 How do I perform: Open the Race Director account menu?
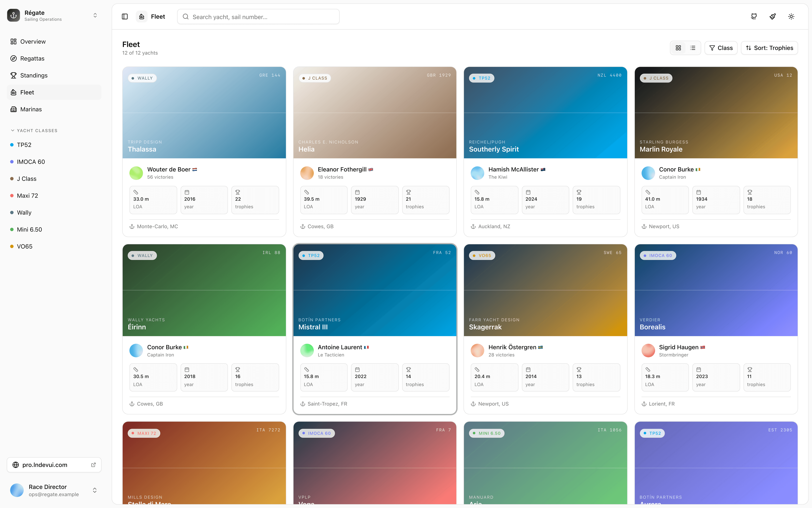pos(54,490)
